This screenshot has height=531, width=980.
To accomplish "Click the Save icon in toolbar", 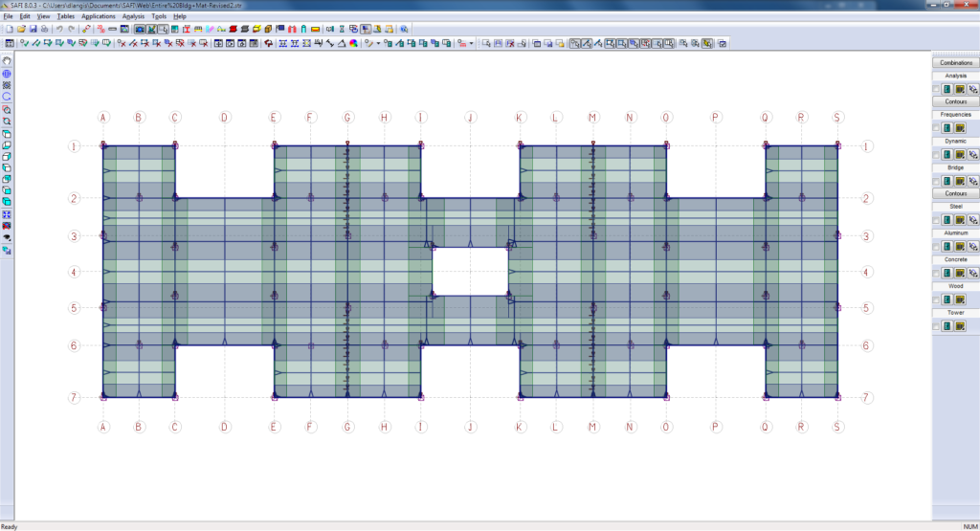I will coord(33,29).
